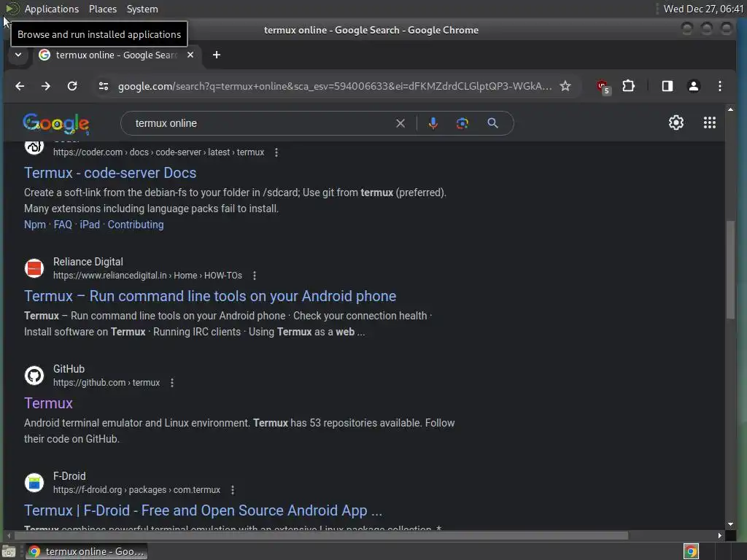Click scrollbar up arrow
This screenshot has height=560, width=747.
click(x=730, y=109)
